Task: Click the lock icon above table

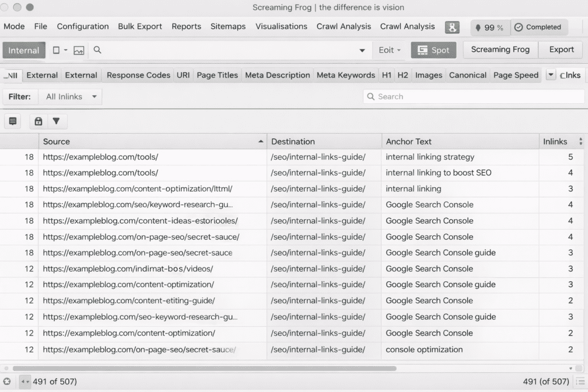Action: tap(38, 121)
